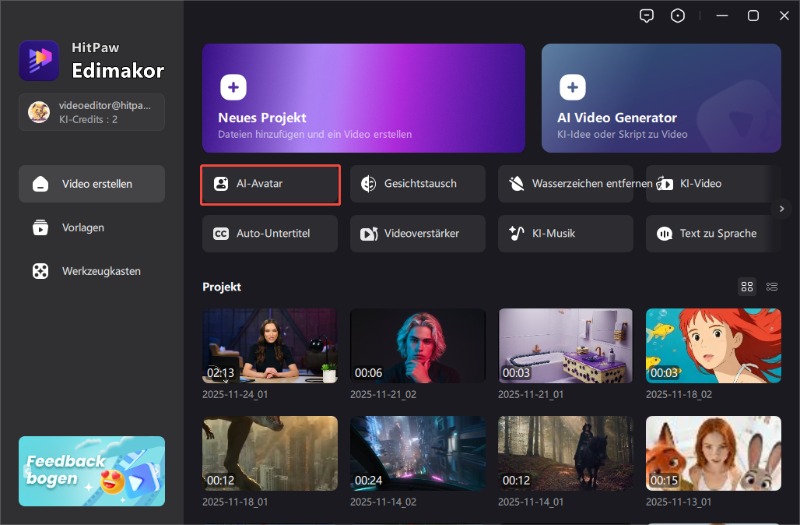The height and width of the screenshot is (525, 800).
Task: Switch to grid view of projects
Action: pyautogui.click(x=747, y=287)
